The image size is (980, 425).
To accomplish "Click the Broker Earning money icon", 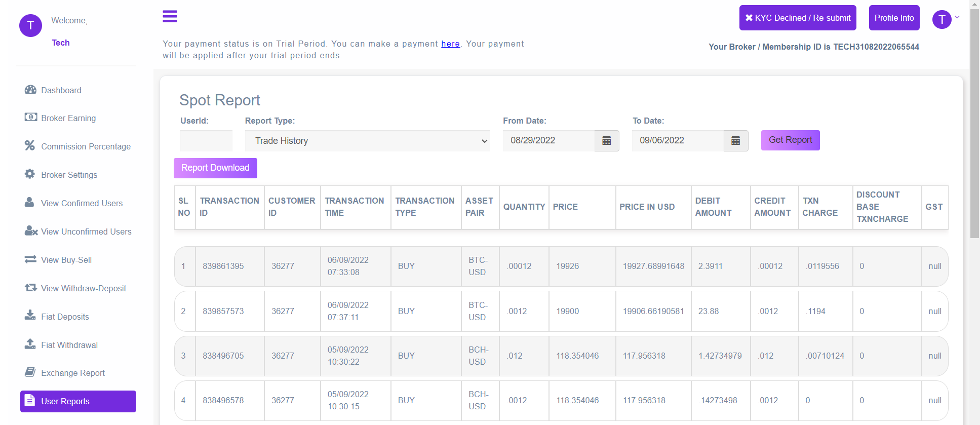I will click(x=30, y=118).
